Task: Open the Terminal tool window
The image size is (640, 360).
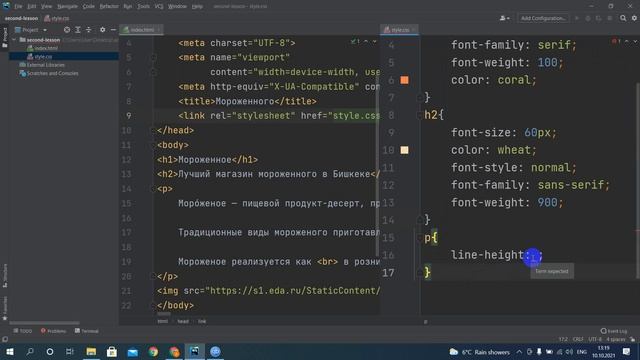Action: tap(87, 331)
